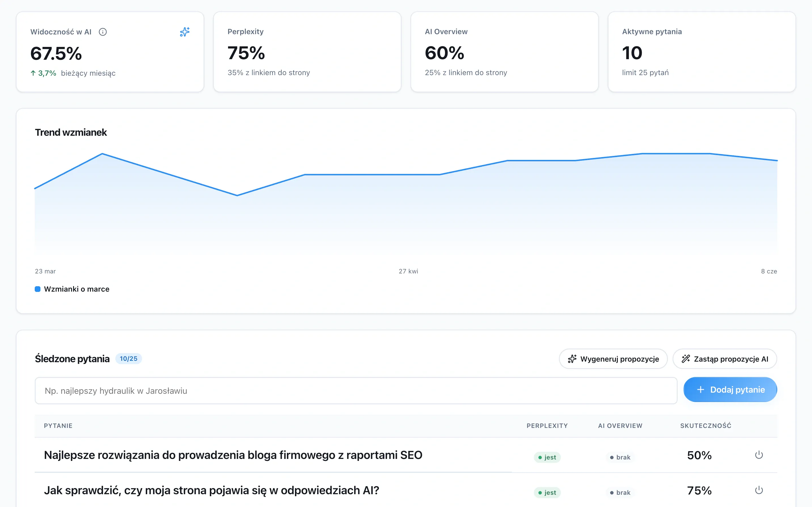Click '35% z linkiem do strony' text
812x507 pixels.
pos(269,73)
